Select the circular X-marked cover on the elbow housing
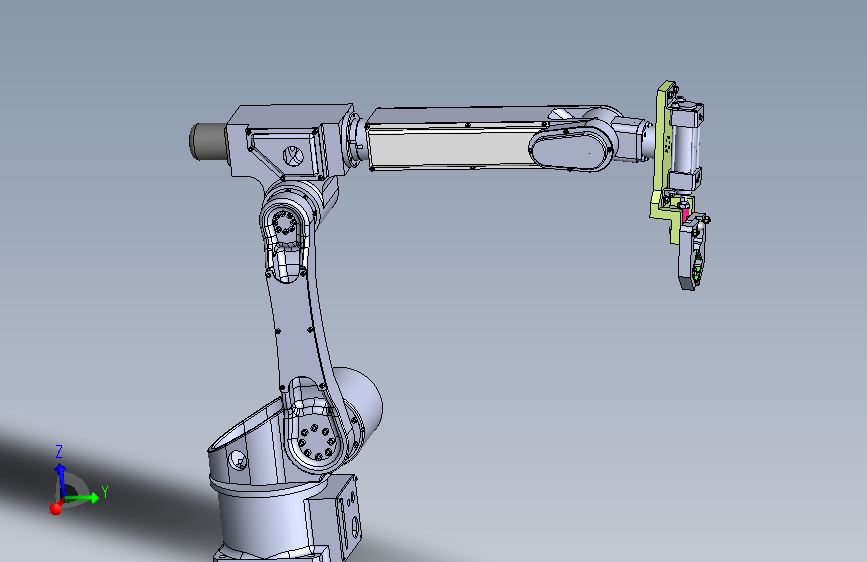Screen dimensions: 867x562 [294, 155]
